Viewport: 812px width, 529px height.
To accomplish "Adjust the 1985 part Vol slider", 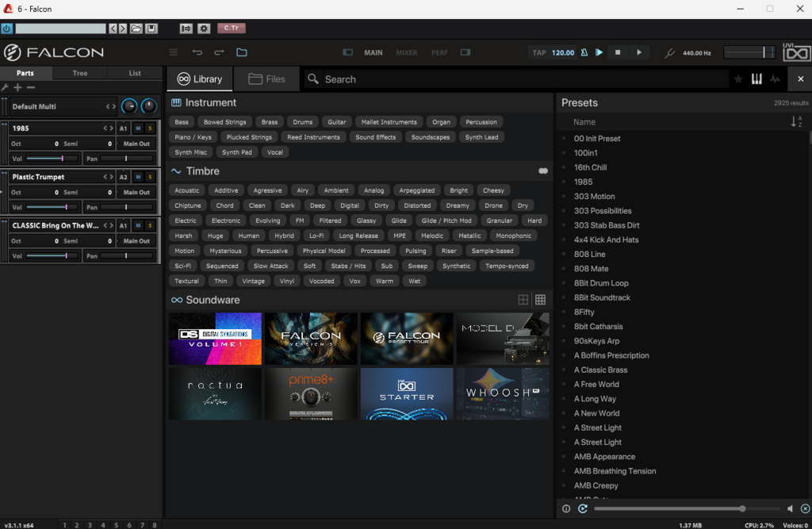I will (x=52, y=159).
